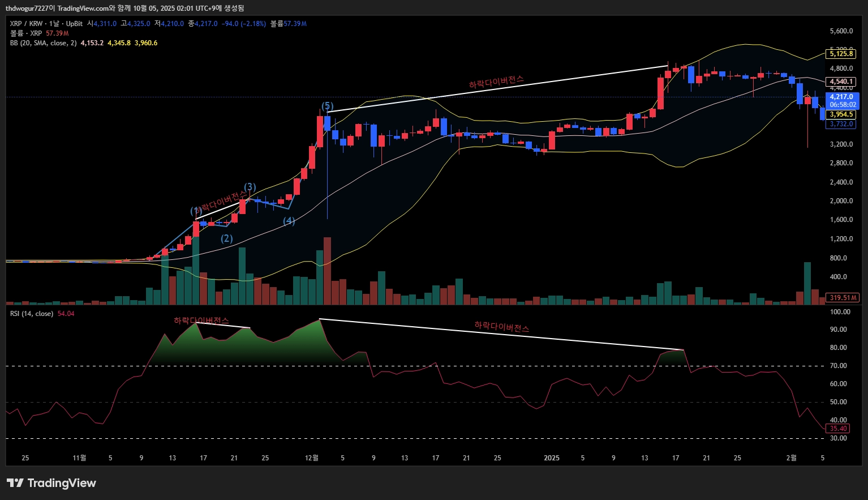Click the BB lower value 3,960.6
The width and height of the screenshot is (868, 500).
pos(146,43)
